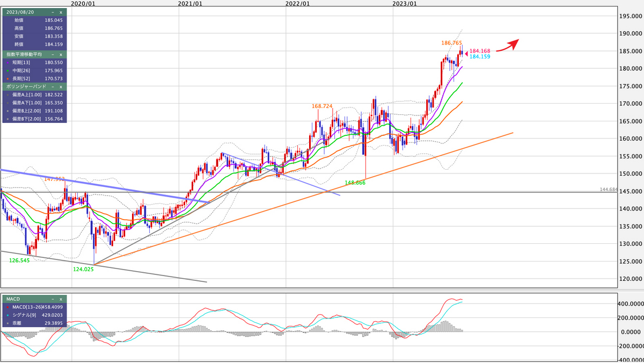This screenshot has width=644, height=363.
Task: Click the 2020/01 date axis label
Action: (x=83, y=3)
